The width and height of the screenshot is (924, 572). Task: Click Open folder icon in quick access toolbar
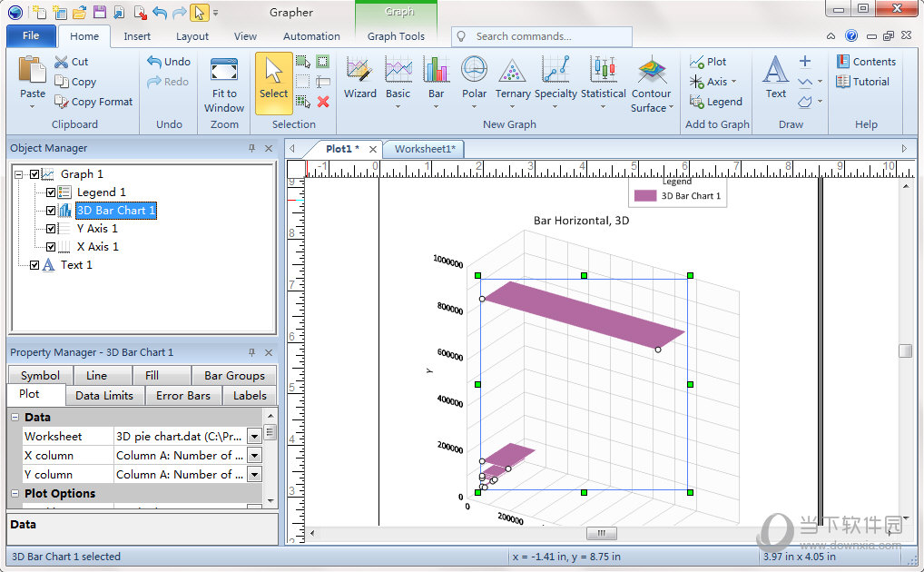coord(80,12)
